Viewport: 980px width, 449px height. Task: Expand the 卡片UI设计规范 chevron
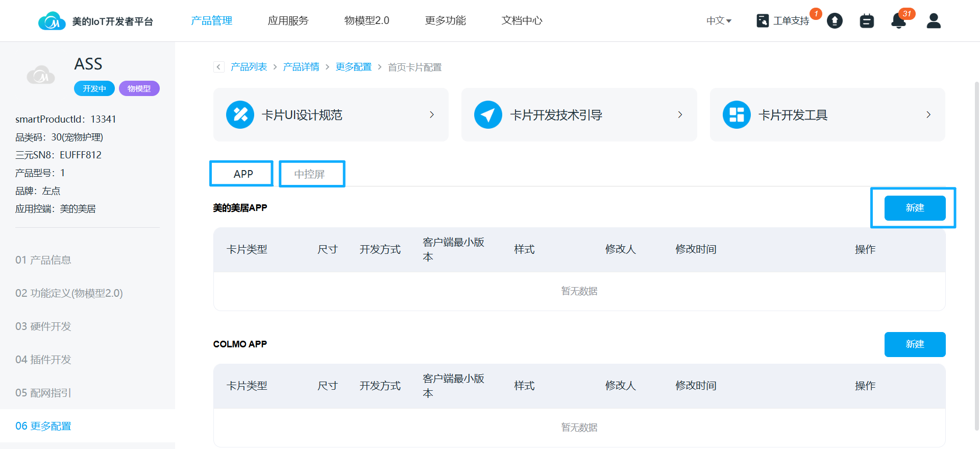click(x=432, y=115)
